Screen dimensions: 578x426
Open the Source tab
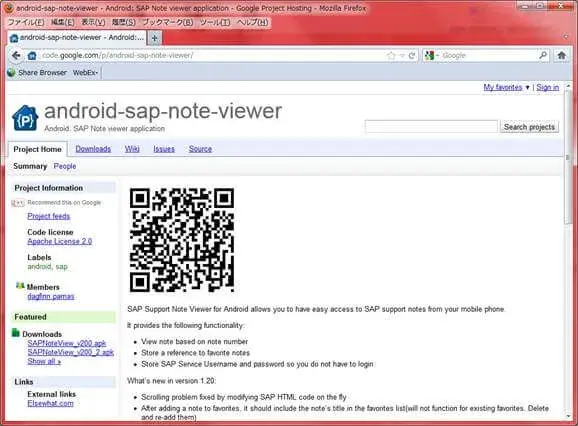point(200,149)
